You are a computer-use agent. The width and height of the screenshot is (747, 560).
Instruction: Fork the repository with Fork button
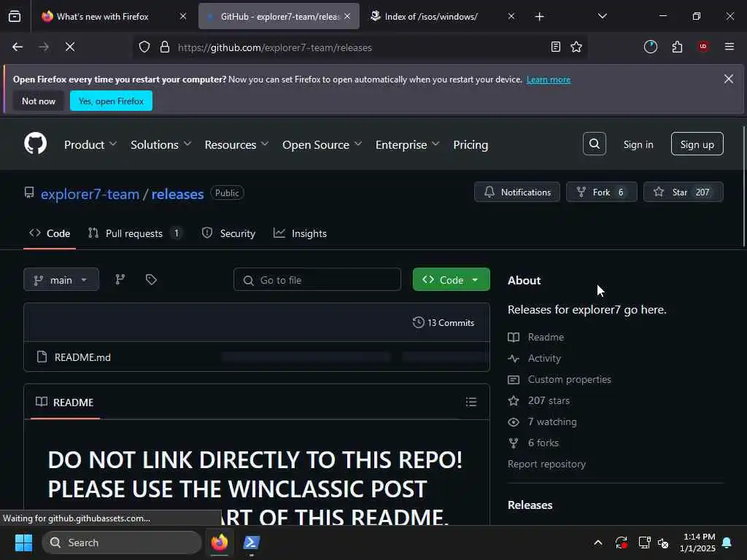tap(601, 192)
